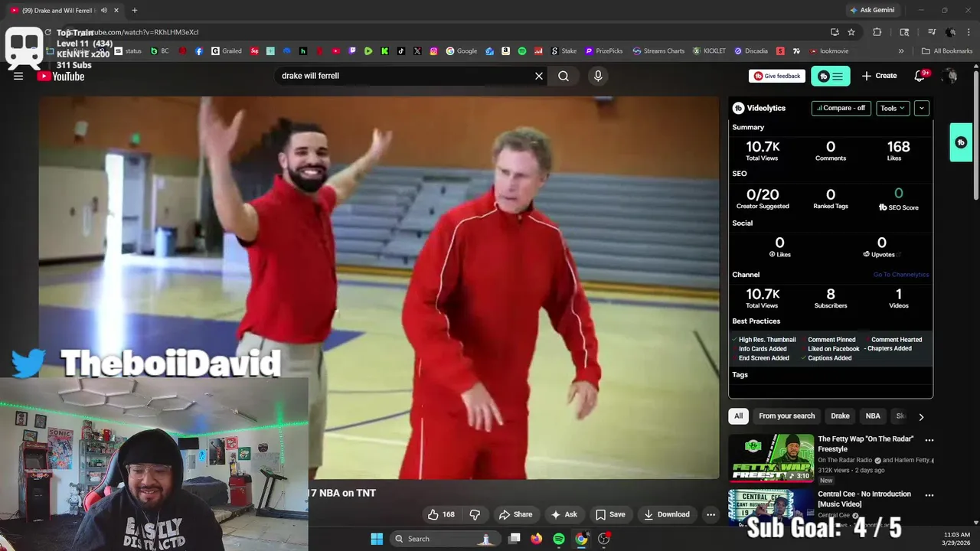Click the Give feedback button
Image resolution: width=980 pixels, height=551 pixels.
(777, 76)
